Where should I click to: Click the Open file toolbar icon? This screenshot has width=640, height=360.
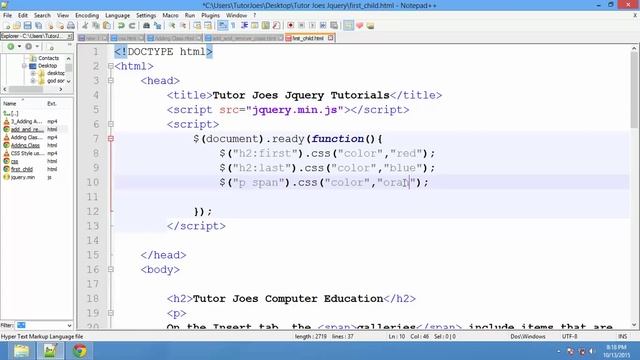point(17,26)
